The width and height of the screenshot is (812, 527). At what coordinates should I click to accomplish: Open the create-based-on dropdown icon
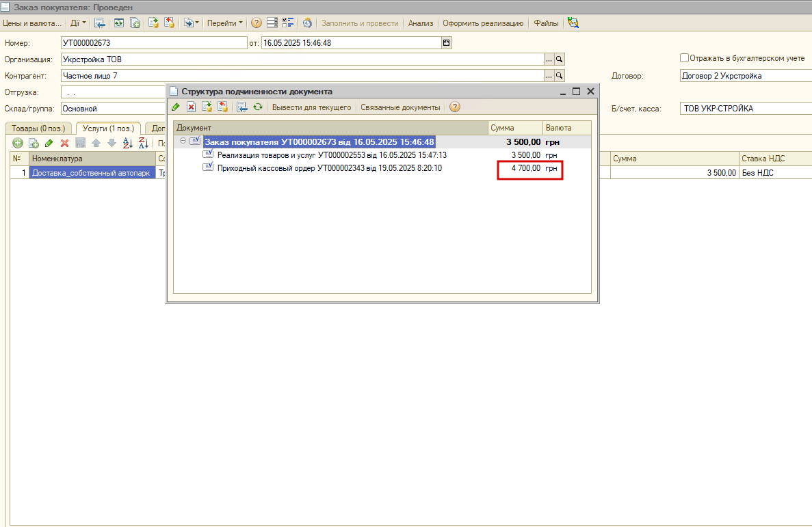tap(191, 23)
